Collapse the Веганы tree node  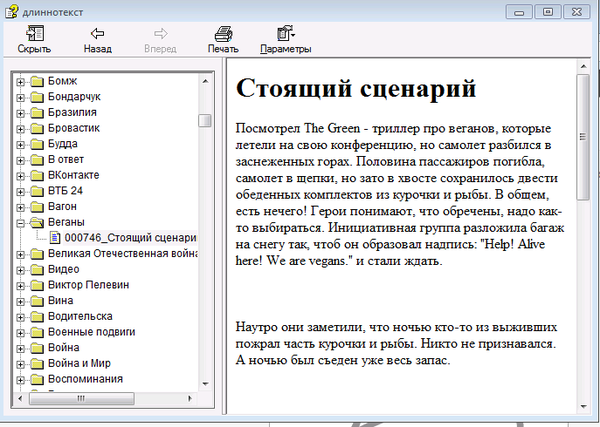(20, 223)
